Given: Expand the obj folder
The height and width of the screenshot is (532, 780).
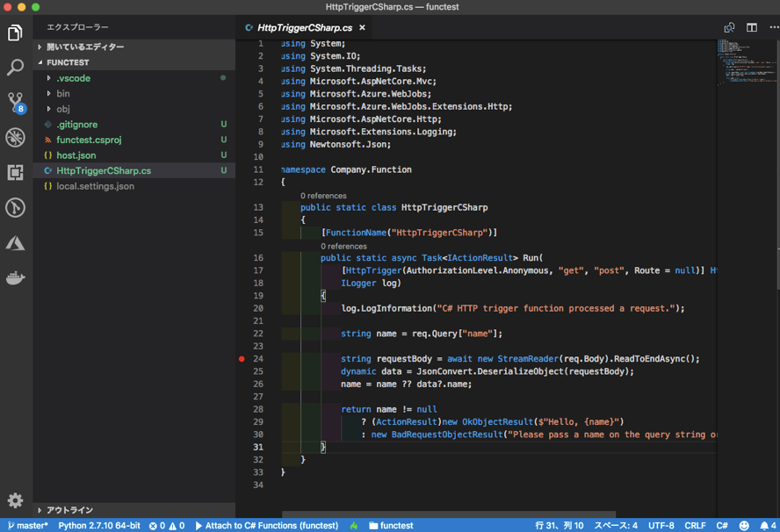Looking at the screenshot, I should click(63, 109).
